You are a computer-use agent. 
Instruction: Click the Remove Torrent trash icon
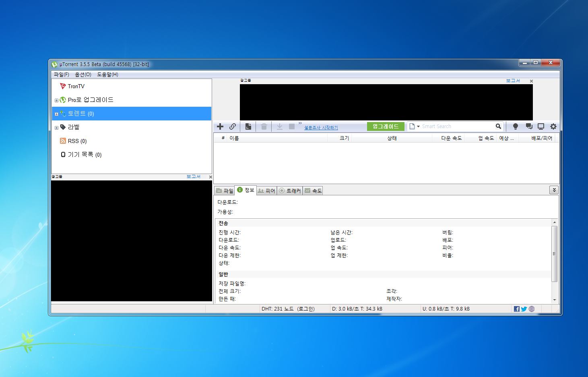(264, 126)
